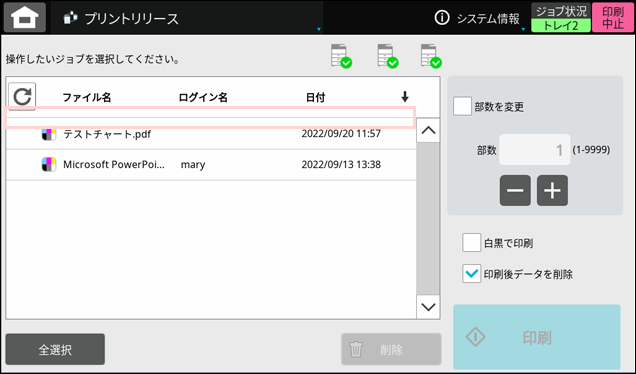Click the job list scrollbar track

pyautogui.click(x=428, y=218)
